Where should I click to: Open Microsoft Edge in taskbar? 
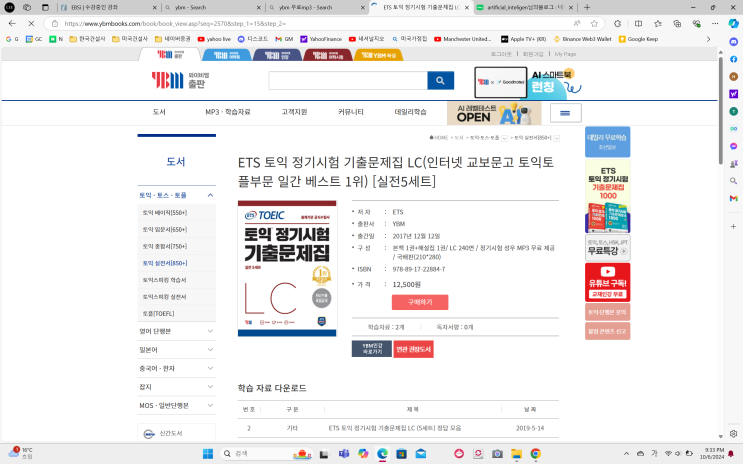click(x=382, y=454)
